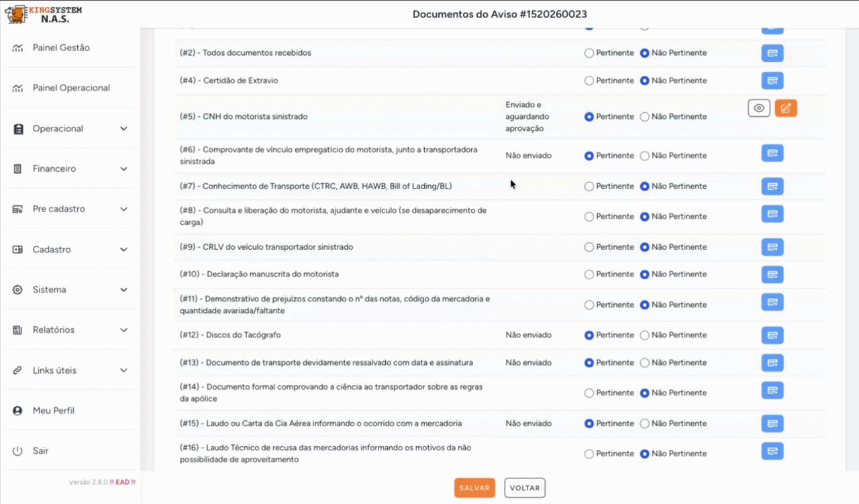The width and height of the screenshot is (859, 504).
Task: Set CNH do motorista to Não Pertinente
Action: [x=645, y=117]
